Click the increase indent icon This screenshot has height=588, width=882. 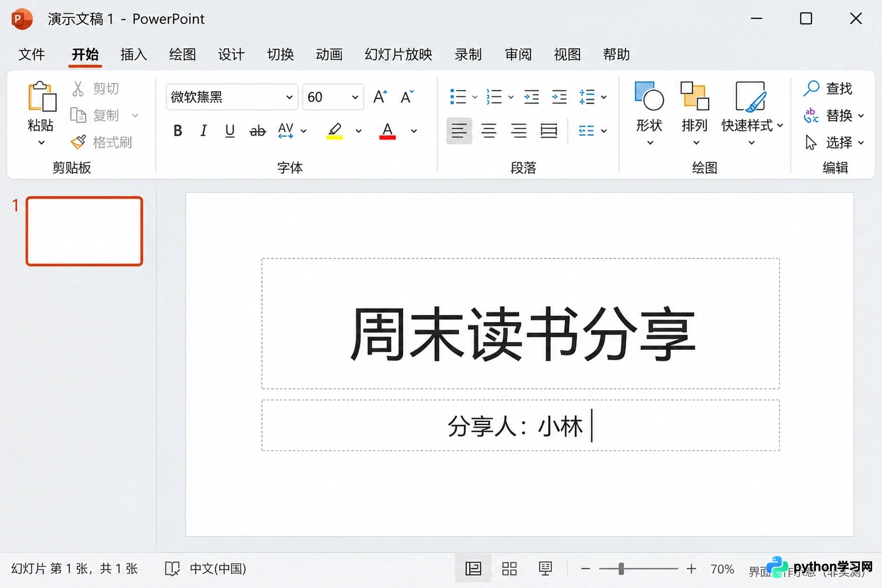click(x=559, y=97)
